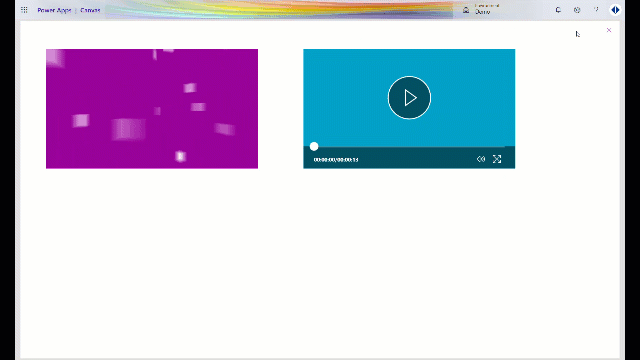Expand the video to fullscreen
This screenshot has width=640, height=360.
coord(497,159)
